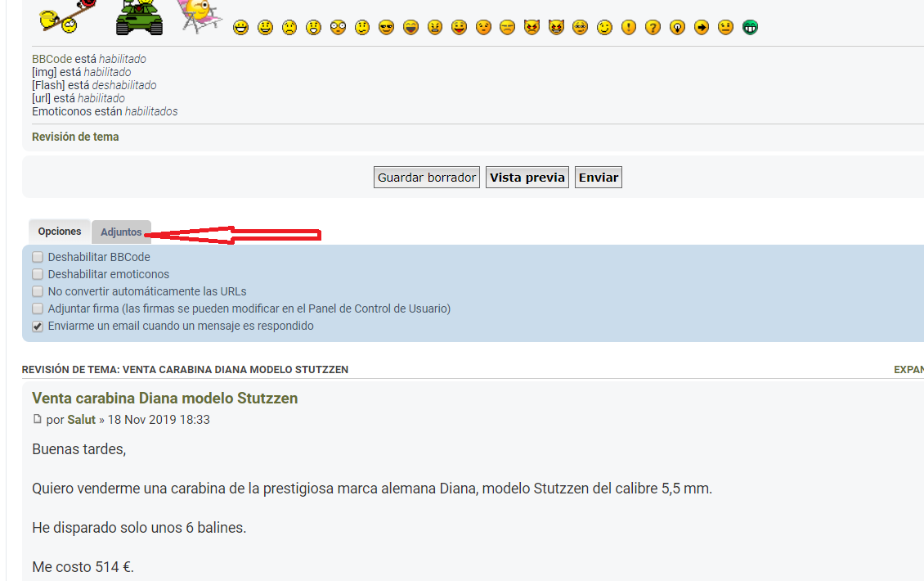Image resolution: width=924 pixels, height=581 pixels.
Task: Insert the lounge chair sunbathing emoticon
Action: pyautogui.click(x=199, y=16)
